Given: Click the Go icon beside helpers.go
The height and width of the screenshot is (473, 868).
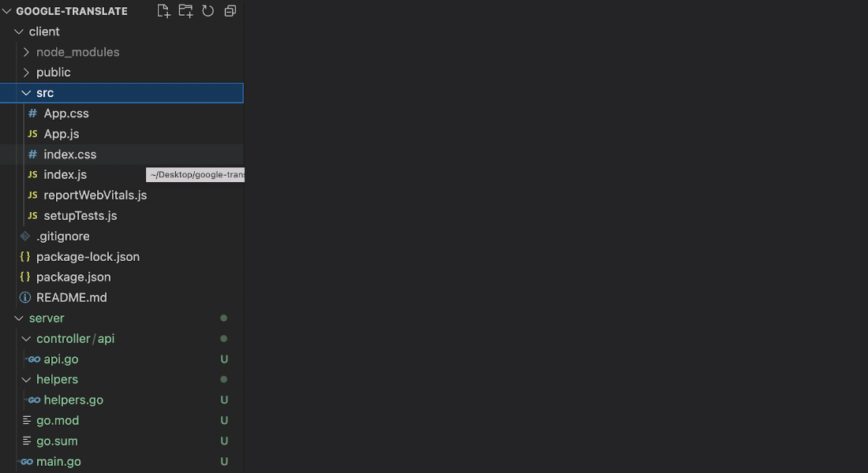Looking at the screenshot, I should (x=34, y=400).
